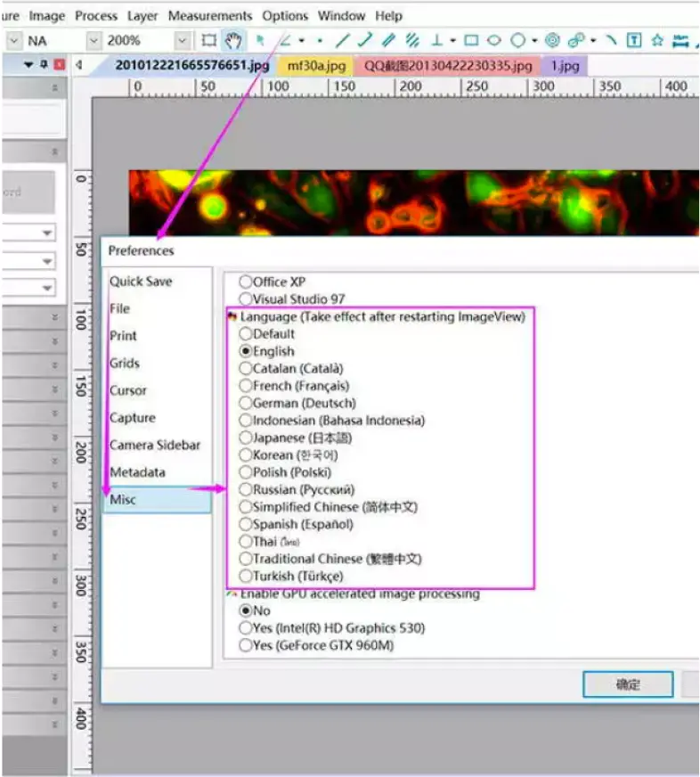Select Japanese language option
700x777 pixels.
(246, 438)
